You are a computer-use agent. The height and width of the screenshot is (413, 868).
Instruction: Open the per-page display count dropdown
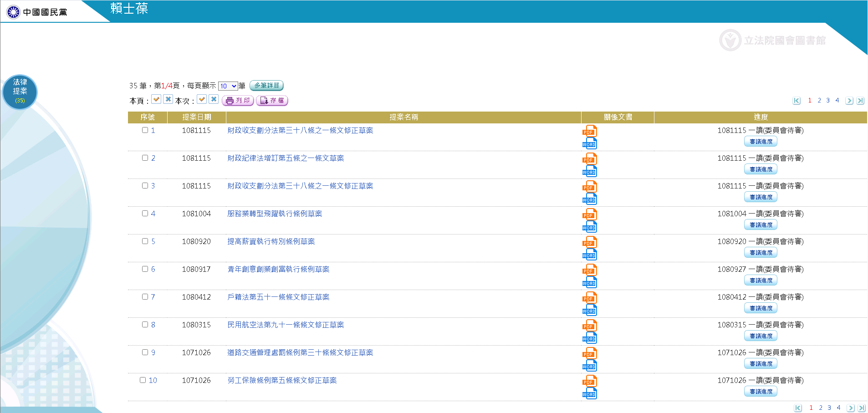click(228, 86)
